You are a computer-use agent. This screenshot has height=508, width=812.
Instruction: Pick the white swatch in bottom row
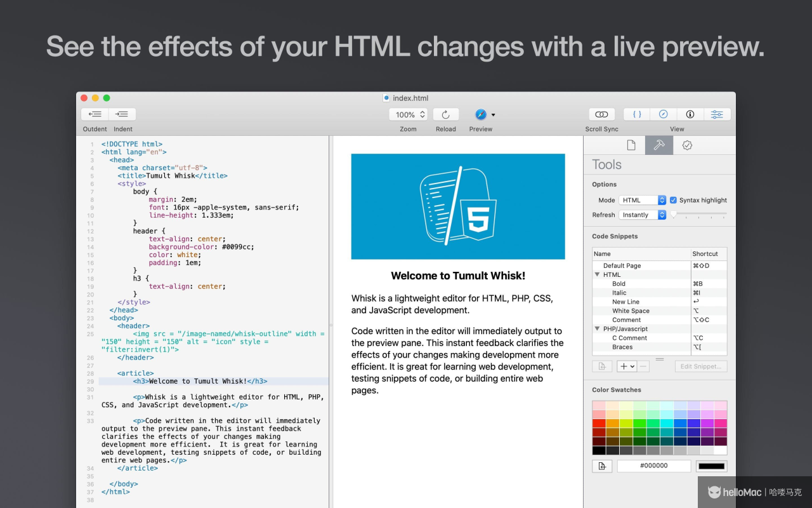click(x=720, y=450)
